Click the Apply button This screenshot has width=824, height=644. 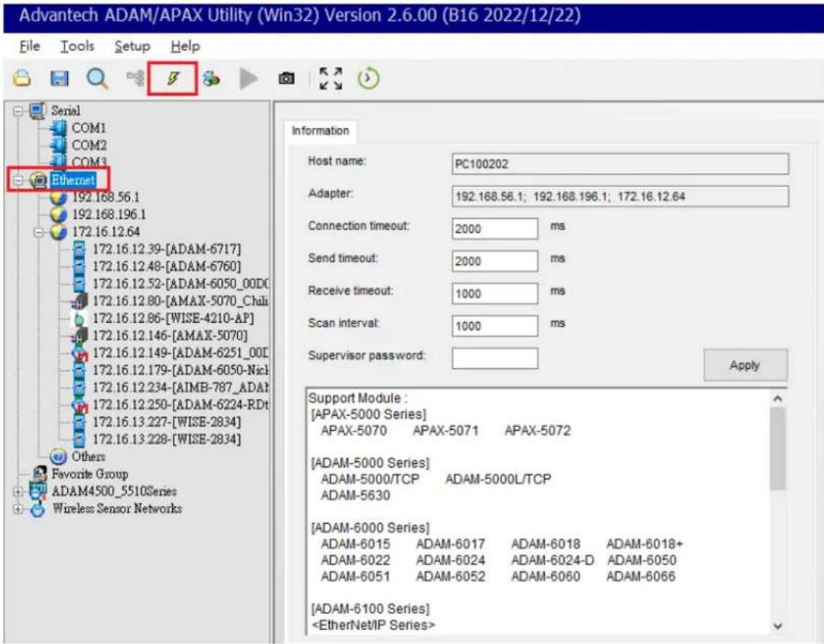745,365
